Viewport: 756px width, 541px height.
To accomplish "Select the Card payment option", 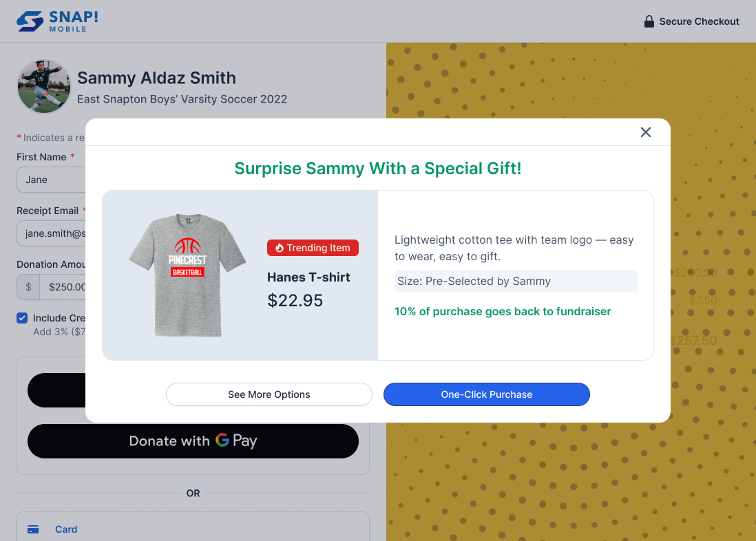I will 193,529.
